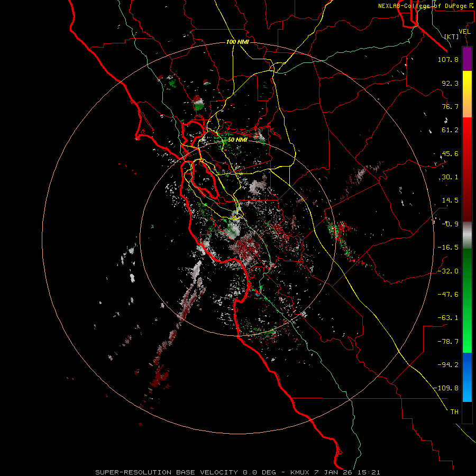Click the 30.1 velocity scale value
Viewport: 476px width, 476px height.
[450, 177]
